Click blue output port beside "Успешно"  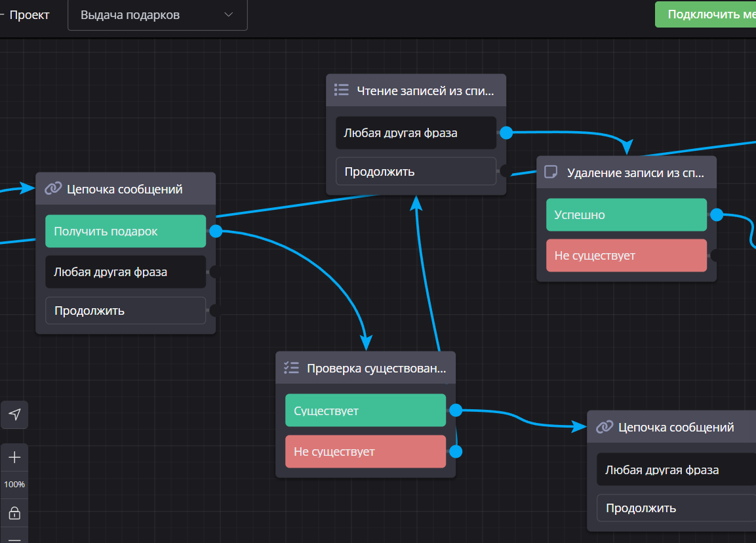tap(717, 214)
